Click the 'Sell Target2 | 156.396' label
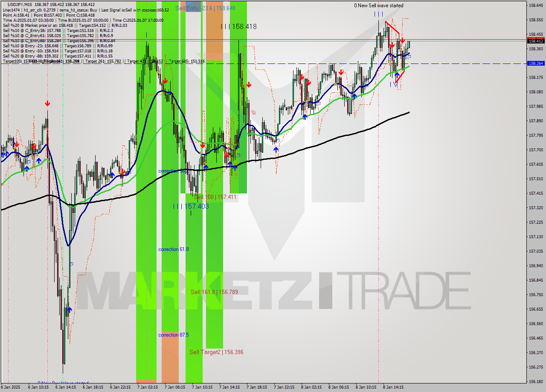 point(216,352)
